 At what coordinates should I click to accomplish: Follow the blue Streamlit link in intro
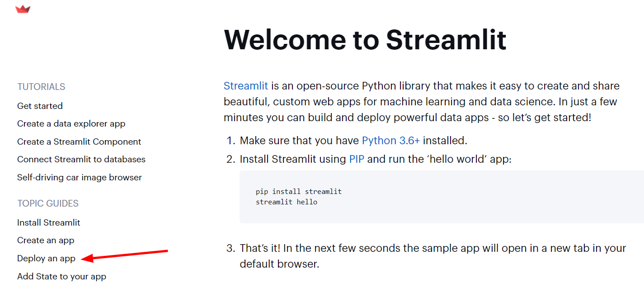click(x=246, y=86)
